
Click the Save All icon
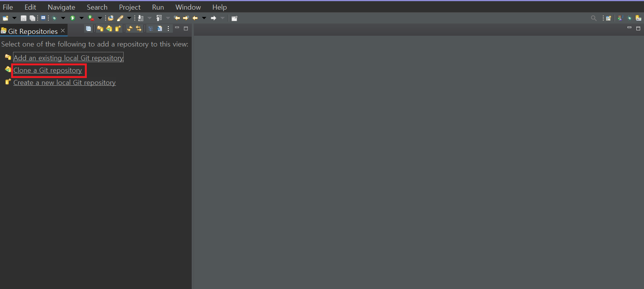32,18
